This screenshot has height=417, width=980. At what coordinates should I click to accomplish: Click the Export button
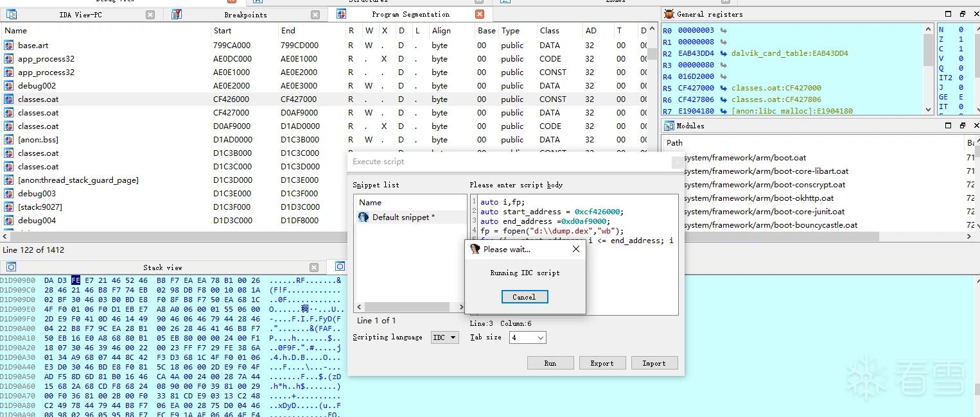[x=602, y=363]
